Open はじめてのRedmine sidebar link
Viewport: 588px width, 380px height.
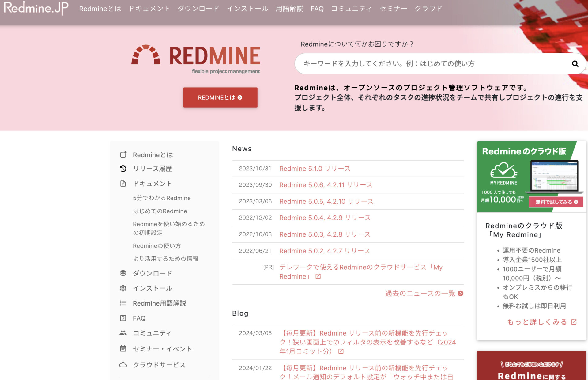click(x=160, y=211)
